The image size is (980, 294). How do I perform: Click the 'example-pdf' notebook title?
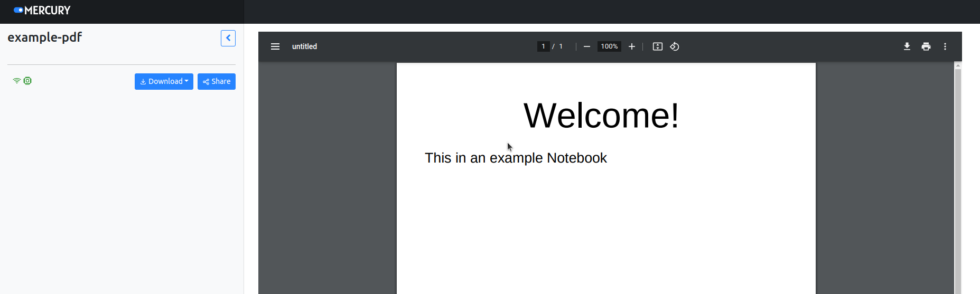tap(45, 37)
